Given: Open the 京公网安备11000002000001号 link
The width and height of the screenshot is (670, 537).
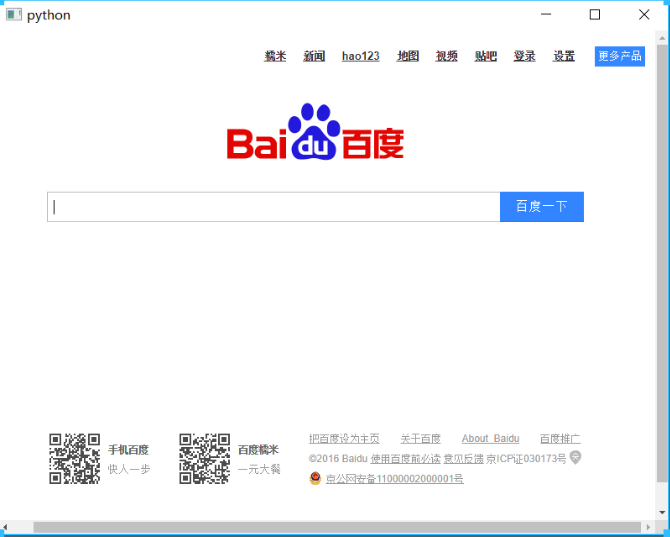Looking at the screenshot, I should 394,478.
